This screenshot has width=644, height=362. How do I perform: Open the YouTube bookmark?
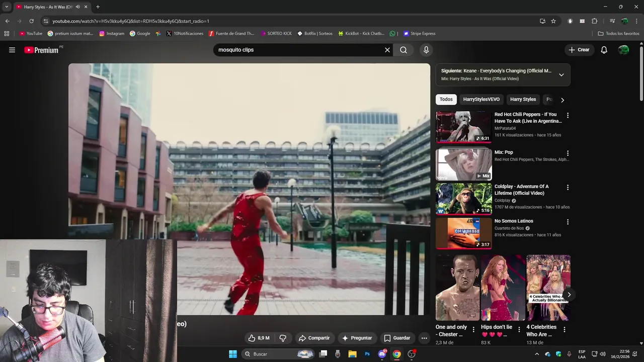(x=31, y=34)
